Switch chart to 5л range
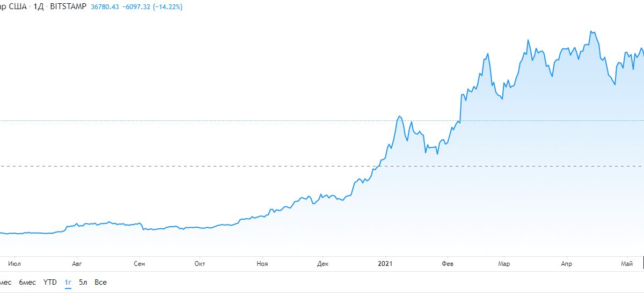 pyautogui.click(x=83, y=282)
